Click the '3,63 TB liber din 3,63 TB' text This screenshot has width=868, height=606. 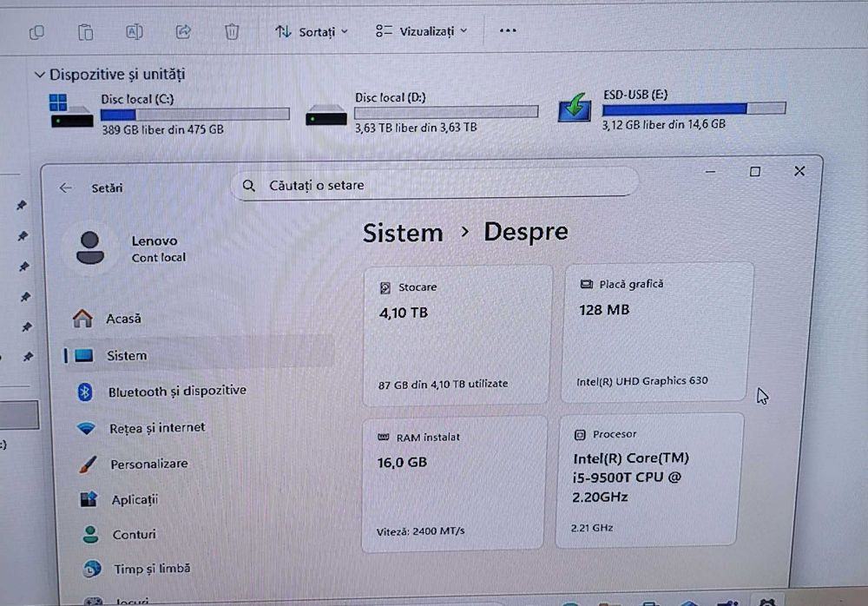click(416, 128)
